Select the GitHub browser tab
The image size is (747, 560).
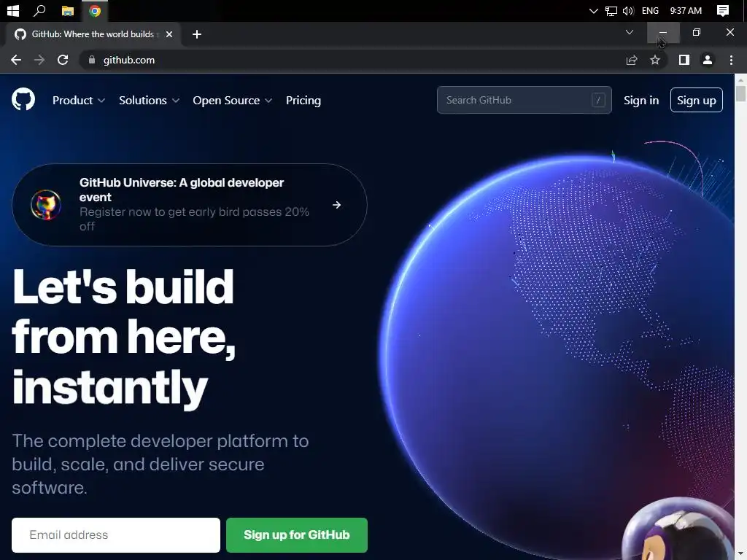(x=93, y=34)
